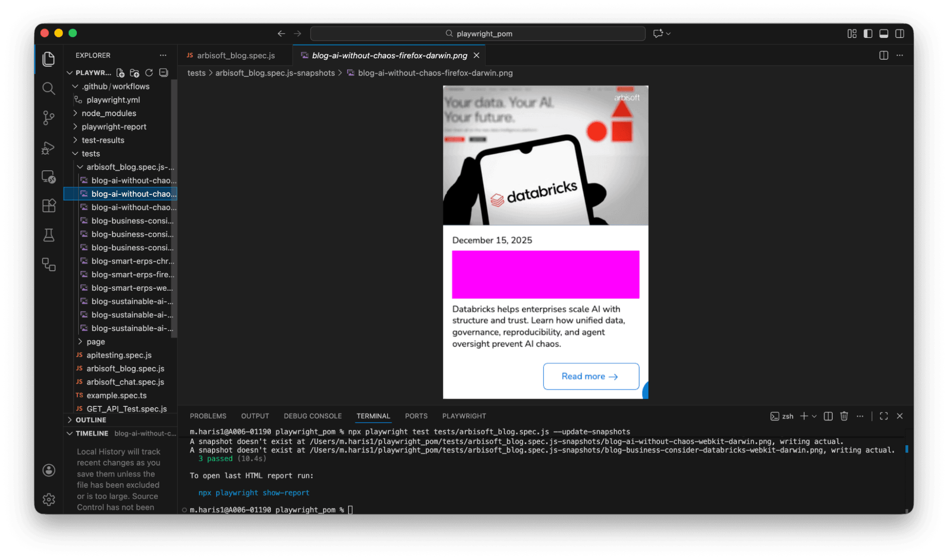Expand the node_modules folder
Image resolution: width=948 pixels, height=560 pixels.
[109, 113]
